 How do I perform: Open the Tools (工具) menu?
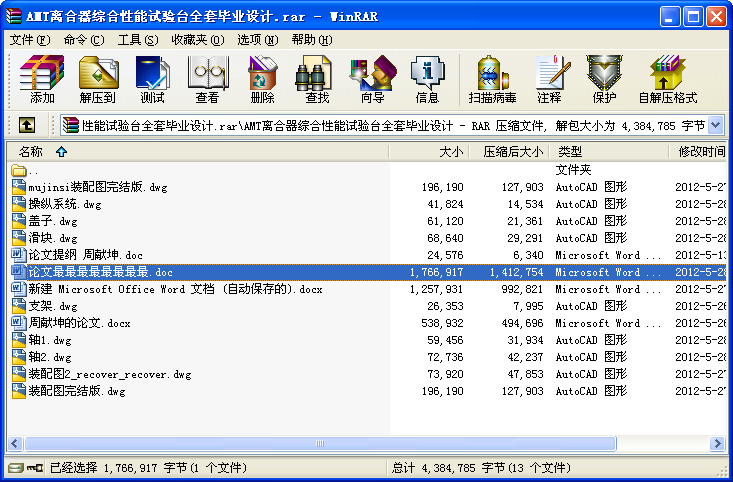[137, 40]
